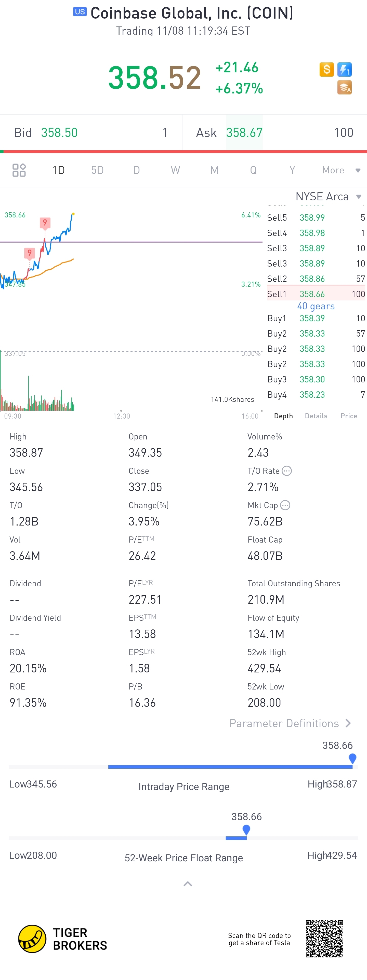The height and width of the screenshot is (980, 367).
Task: Tap the current price 358.52
Action: coord(154,78)
